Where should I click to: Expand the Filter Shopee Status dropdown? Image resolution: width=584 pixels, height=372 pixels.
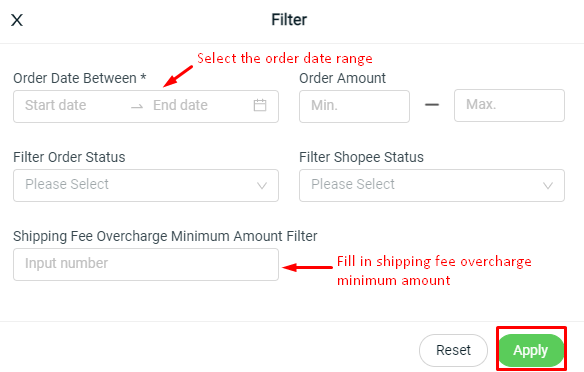click(x=432, y=185)
